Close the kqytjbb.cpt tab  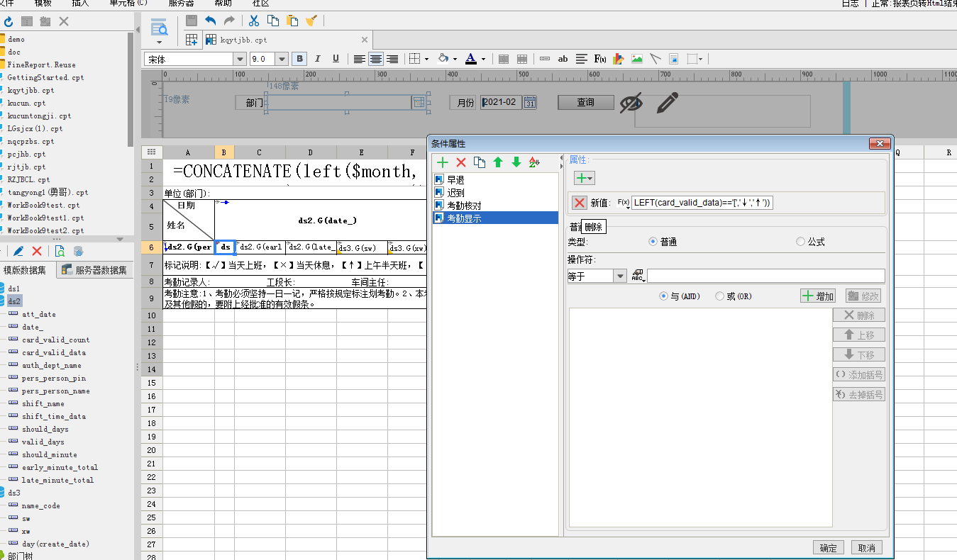click(365, 40)
